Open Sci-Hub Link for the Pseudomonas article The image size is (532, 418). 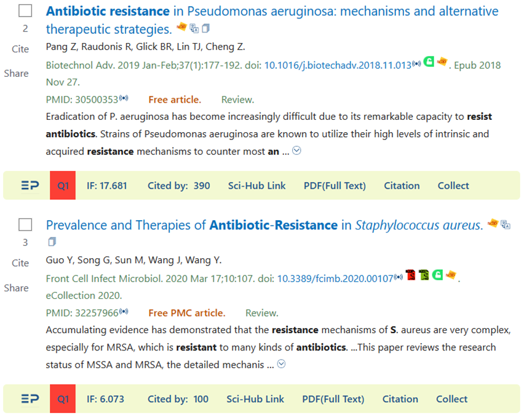(x=257, y=186)
